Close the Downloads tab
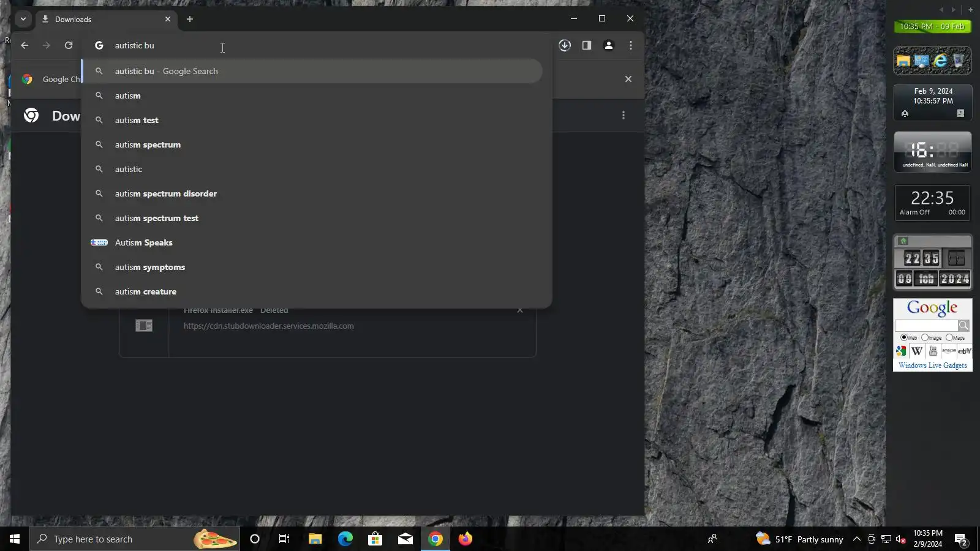980x551 pixels. (x=168, y=19)
